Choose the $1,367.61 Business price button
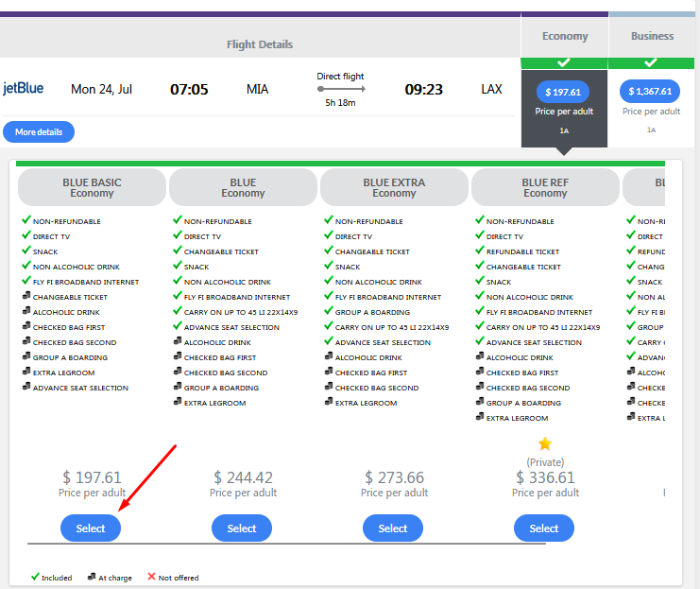Image resolution: width=700 pixels, height=589 pixels. (650, 91)
